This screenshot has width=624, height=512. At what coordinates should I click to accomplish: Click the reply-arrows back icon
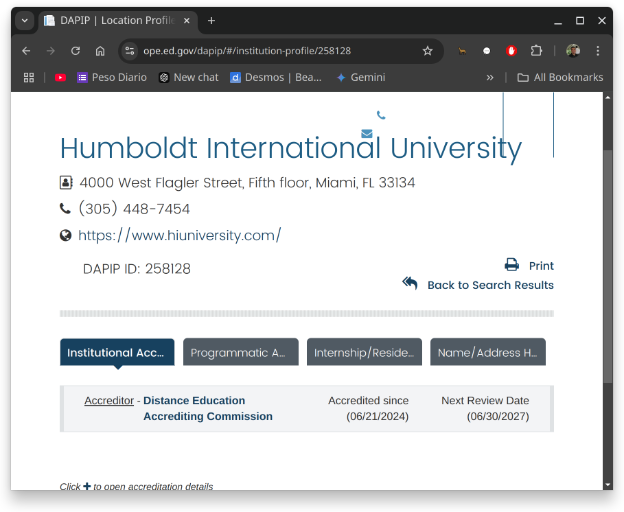(x=410, y=283)
